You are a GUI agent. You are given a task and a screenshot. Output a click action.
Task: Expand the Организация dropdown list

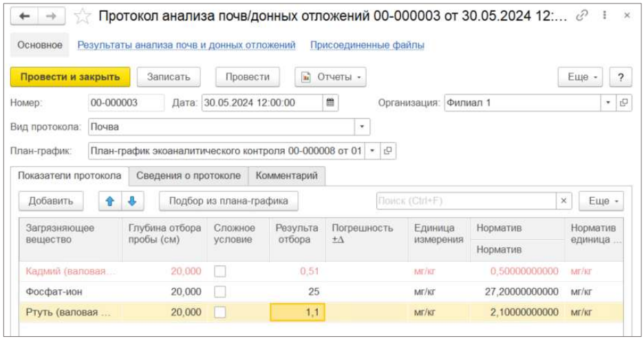[x=608, y=103]
